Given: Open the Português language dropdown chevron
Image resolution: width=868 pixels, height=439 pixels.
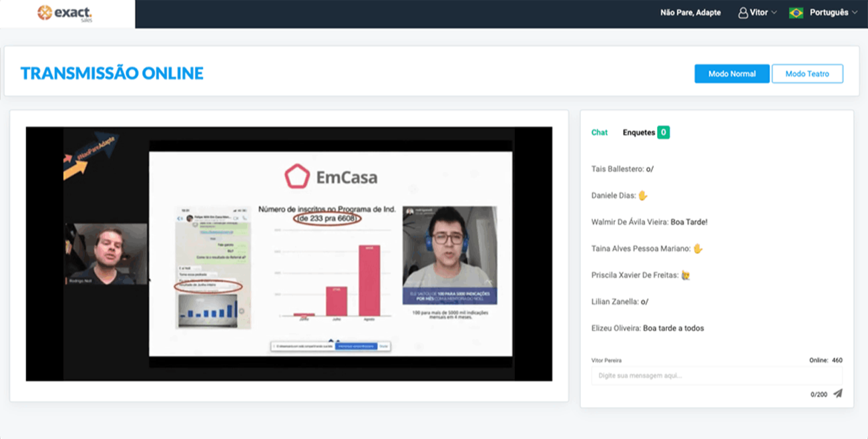Looking at the screenshot, I should [855, 13].
